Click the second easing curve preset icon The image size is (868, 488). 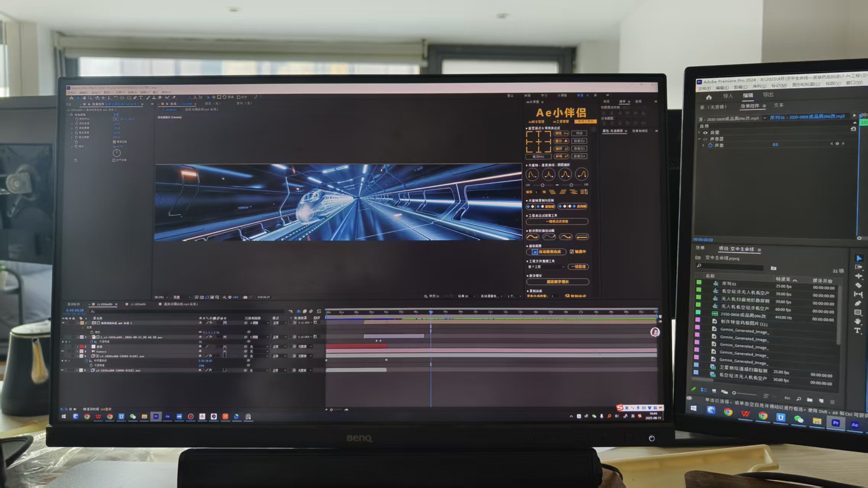(x=549, y=175)
